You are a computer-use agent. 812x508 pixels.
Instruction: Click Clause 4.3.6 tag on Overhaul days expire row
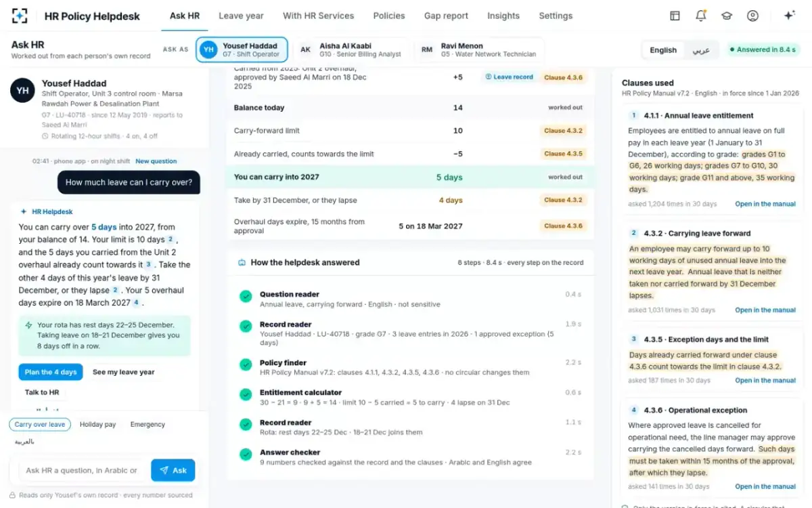(x=564, y=226)
